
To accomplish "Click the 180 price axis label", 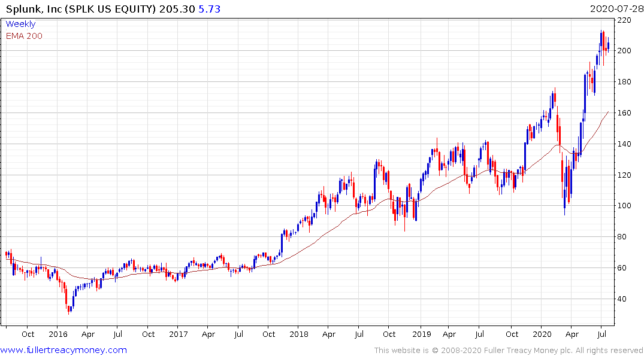I will [x=624, y=81].
